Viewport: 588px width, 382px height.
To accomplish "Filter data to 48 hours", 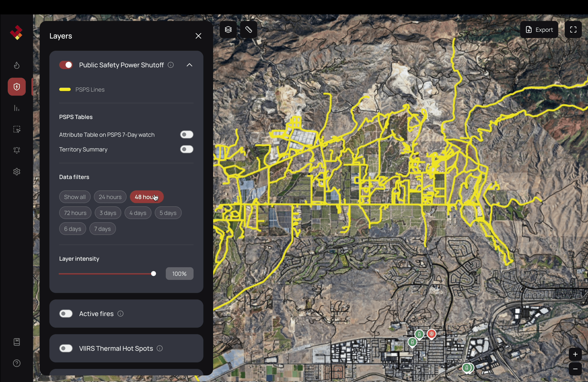I will tap(146, 197).
